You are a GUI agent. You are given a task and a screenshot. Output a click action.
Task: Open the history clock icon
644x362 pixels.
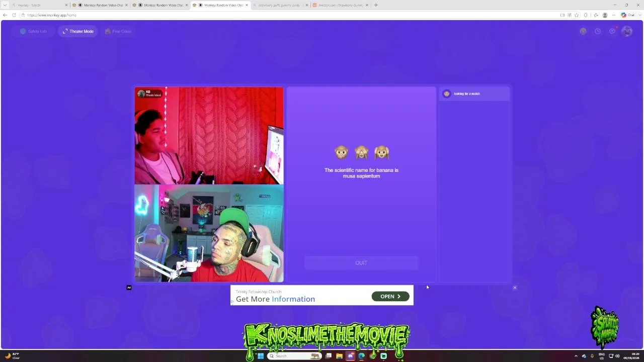coord(597,31)
